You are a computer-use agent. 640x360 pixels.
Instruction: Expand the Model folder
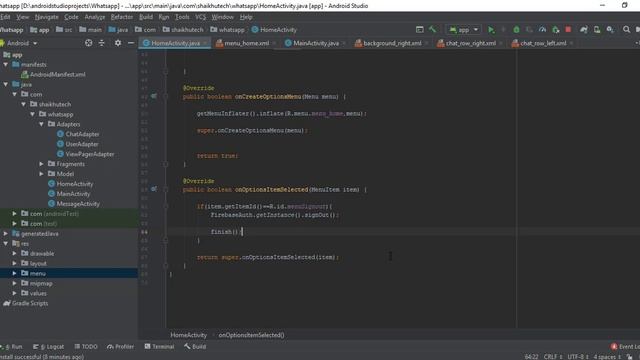41,174
